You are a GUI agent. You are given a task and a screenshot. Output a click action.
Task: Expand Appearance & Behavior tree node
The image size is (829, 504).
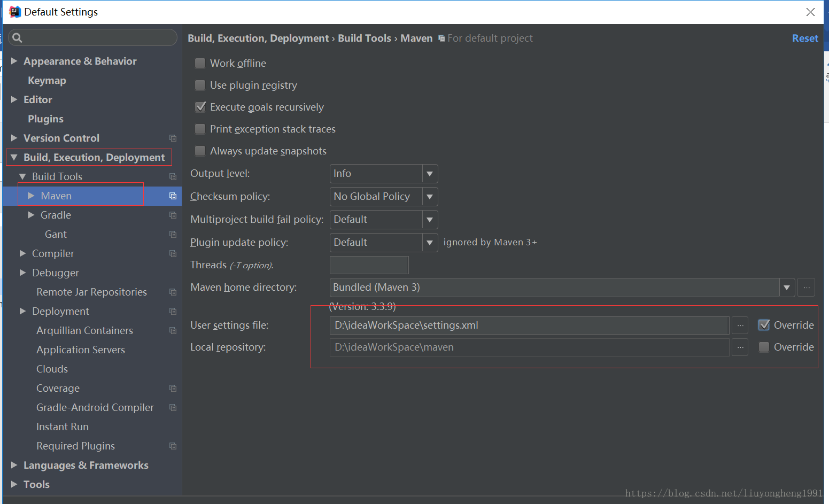pyautogui.click(x=14, y=61)
